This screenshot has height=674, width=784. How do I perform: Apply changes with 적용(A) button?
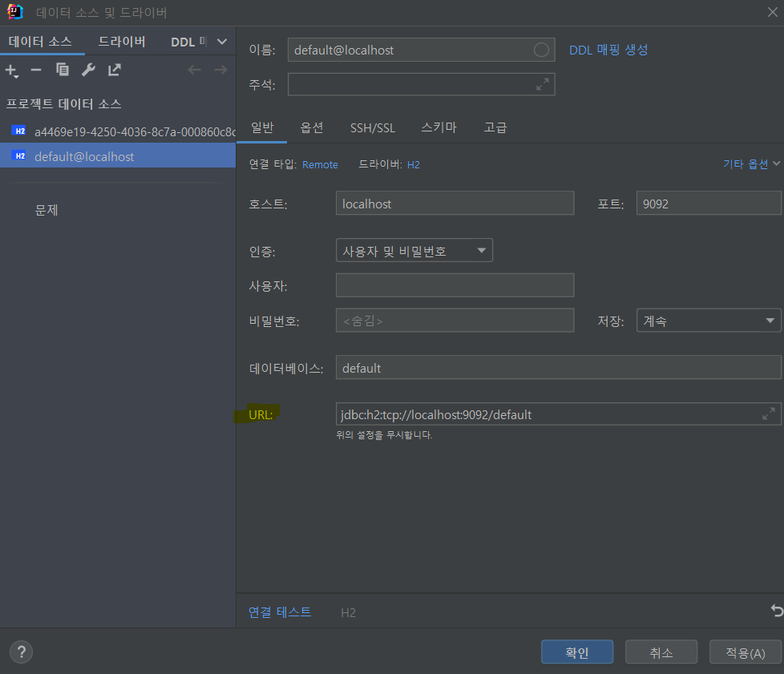[x=745, y=652]
